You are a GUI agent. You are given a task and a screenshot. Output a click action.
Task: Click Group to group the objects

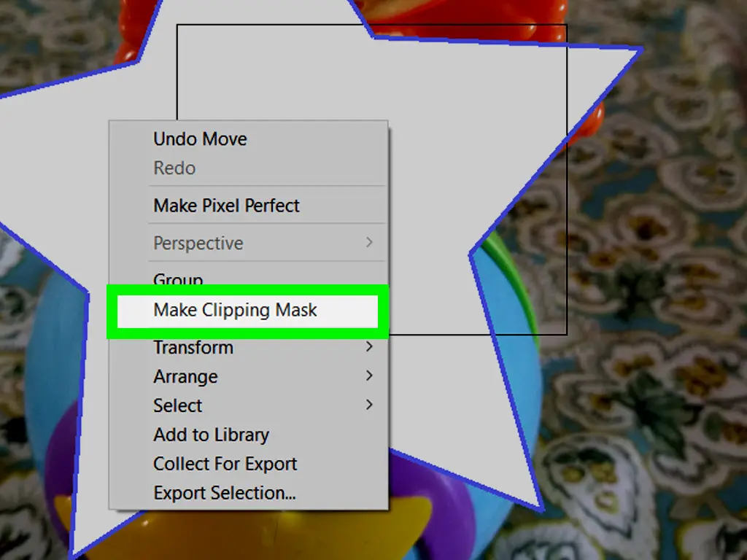click(177, 279)
